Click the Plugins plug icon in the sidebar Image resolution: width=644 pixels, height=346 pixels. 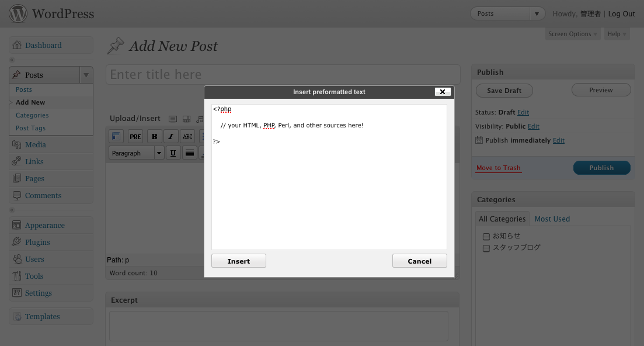pyautogui.click(x=17, y=242)
